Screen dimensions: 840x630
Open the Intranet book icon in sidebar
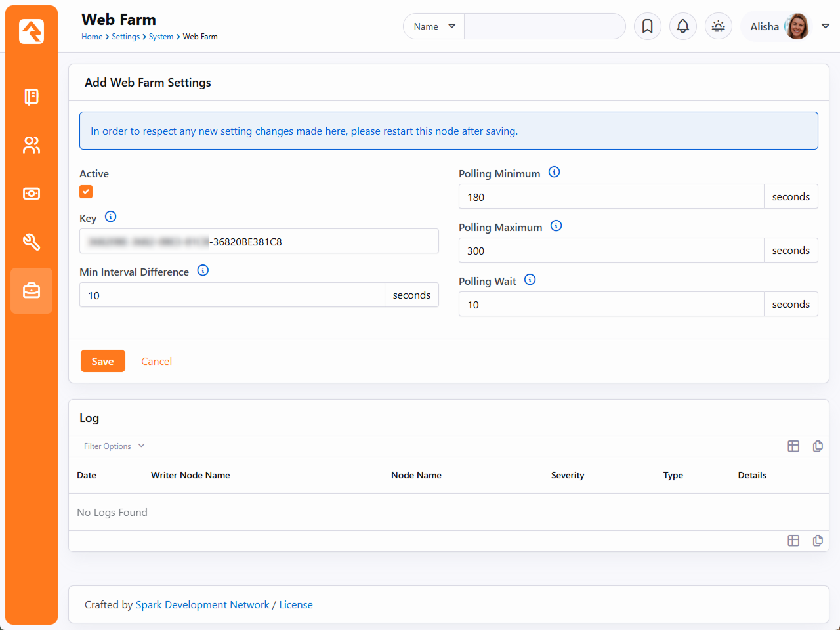coord(31,96)
